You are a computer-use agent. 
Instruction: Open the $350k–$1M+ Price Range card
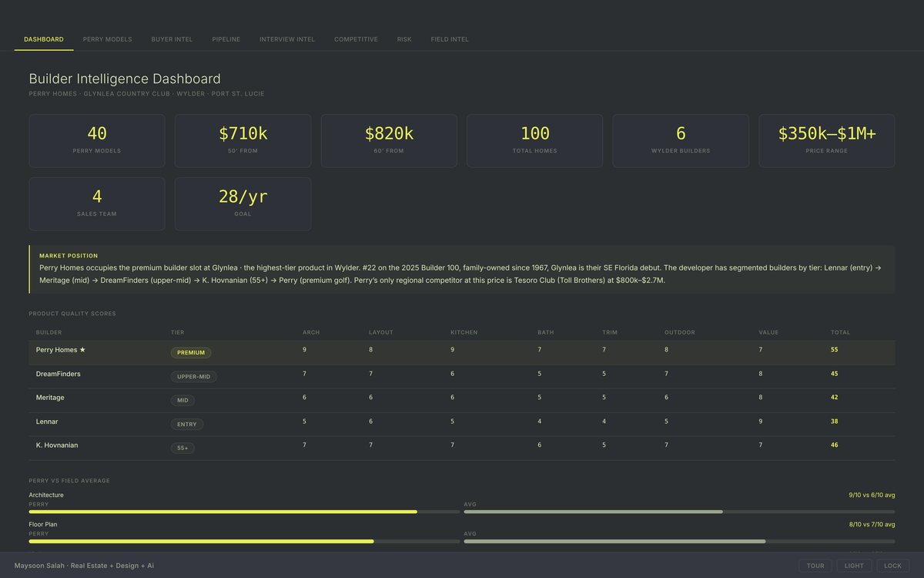point(827,141)
